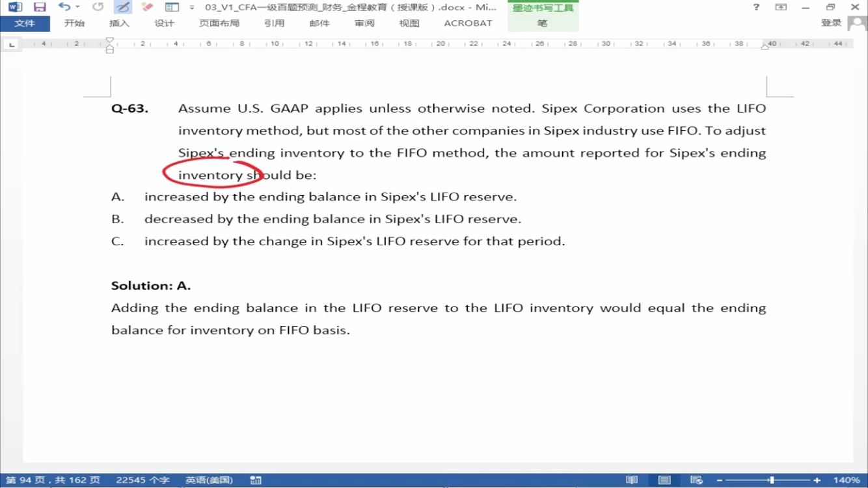Click 登录 to sign in
Image resolution: width=868 pixels, height=488 pixels.
(832, 23)
